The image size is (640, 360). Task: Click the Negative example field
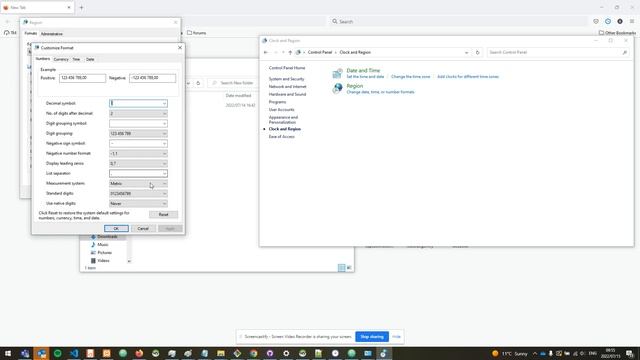[152, 78]
